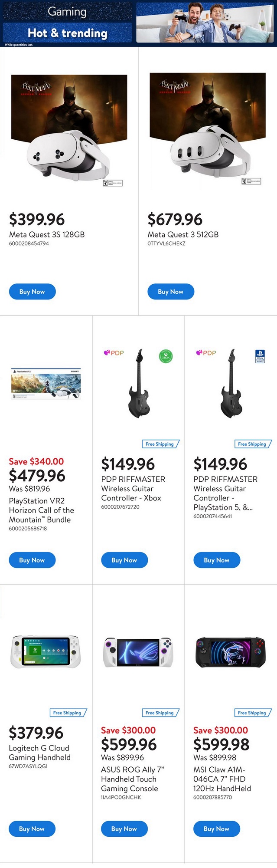Screen dimensions: 277x868
Task: Click the PlayStation licensed badge icon
Action: pyautogui.click(x=260, y=356)
